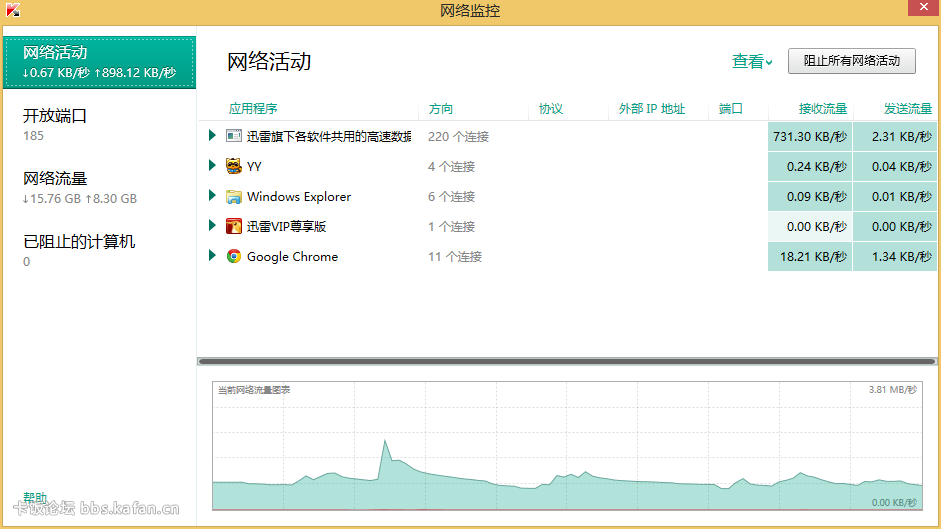Screen dimensions: 941x529
Task: Sort by 方向 column header
Action: [x=440, y=109]
